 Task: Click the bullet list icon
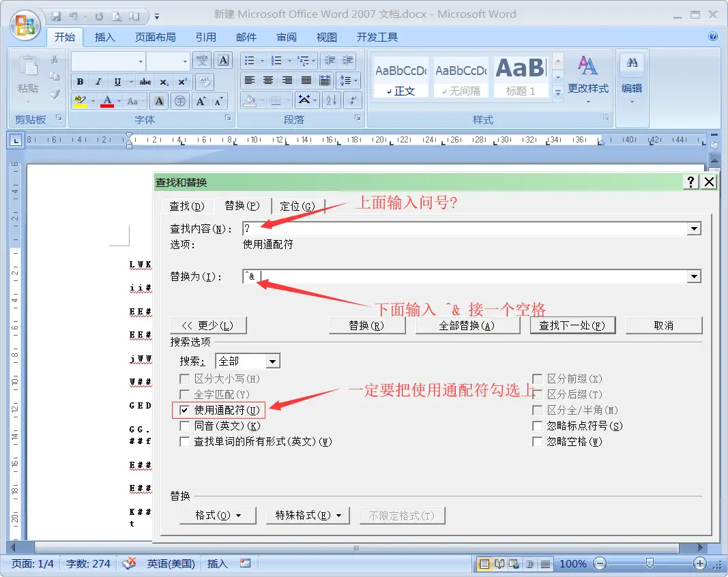(x=250, y=61)
